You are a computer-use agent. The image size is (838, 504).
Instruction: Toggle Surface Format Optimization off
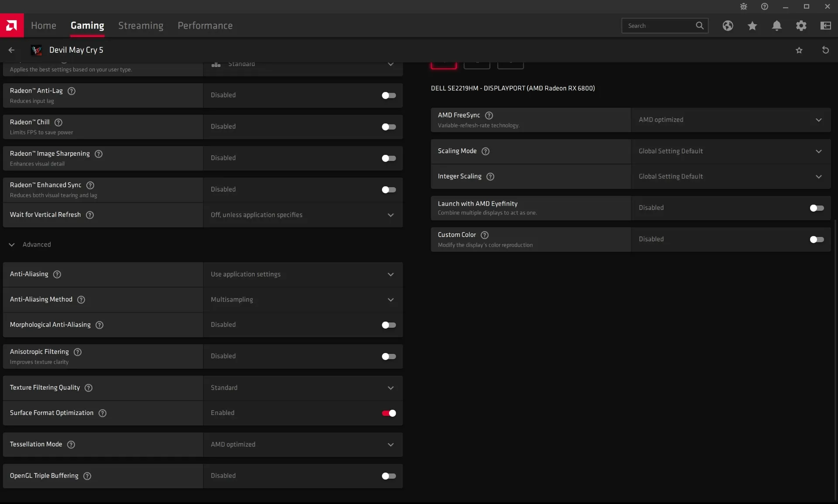click(388, 412)
